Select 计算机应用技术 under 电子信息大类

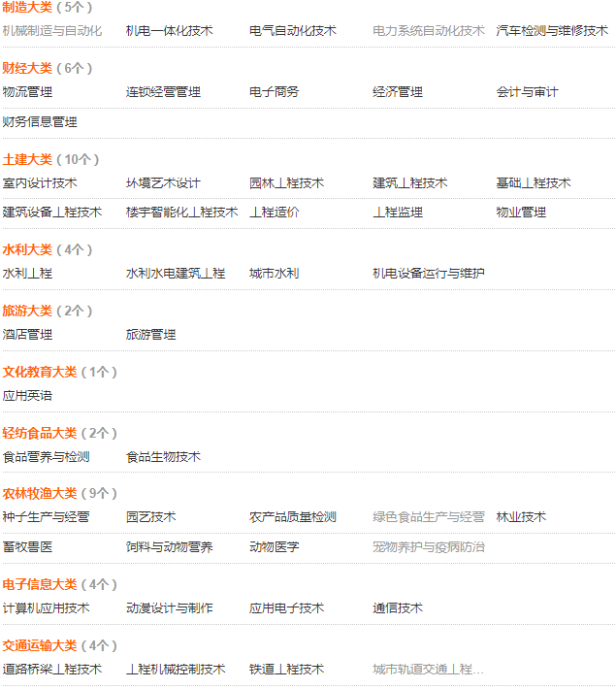click(46, 608)
